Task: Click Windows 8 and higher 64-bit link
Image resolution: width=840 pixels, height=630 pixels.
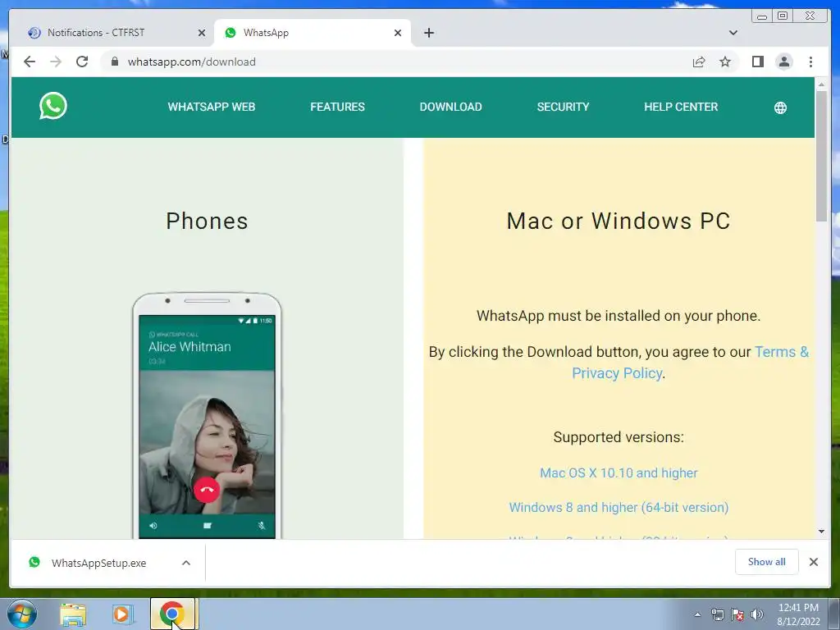Action: [x=619, y=507]
